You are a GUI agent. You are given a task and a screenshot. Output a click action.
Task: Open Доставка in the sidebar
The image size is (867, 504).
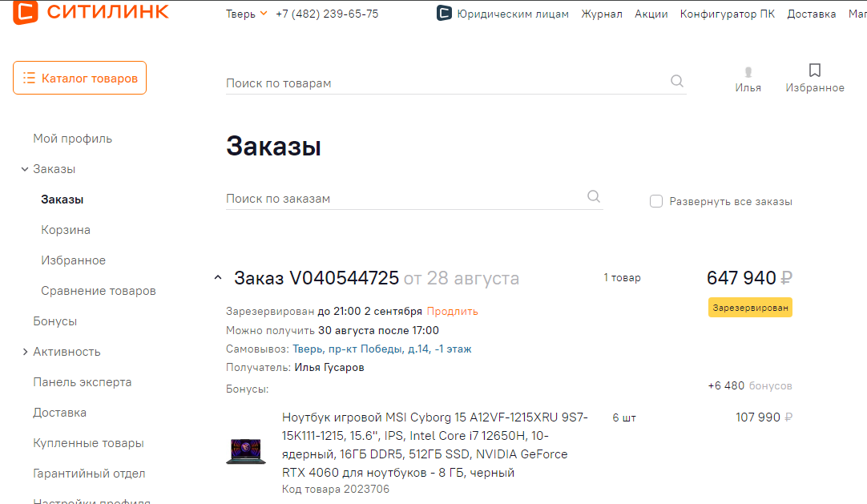[59, 413]
